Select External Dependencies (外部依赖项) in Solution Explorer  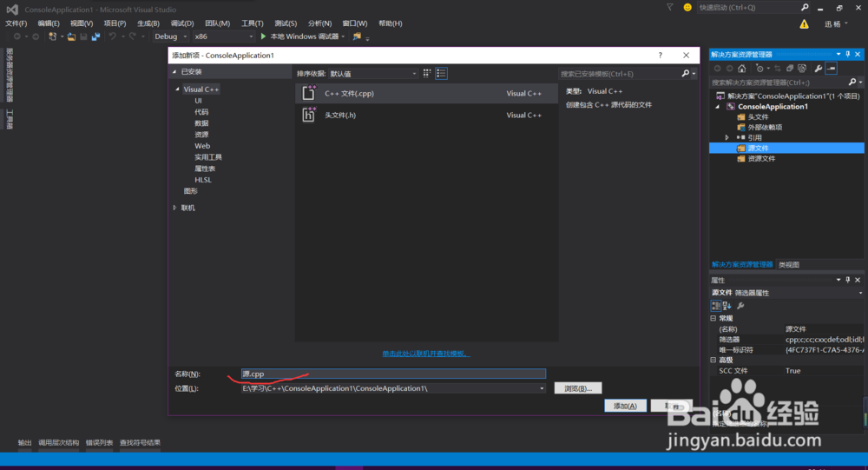[765, 127]
